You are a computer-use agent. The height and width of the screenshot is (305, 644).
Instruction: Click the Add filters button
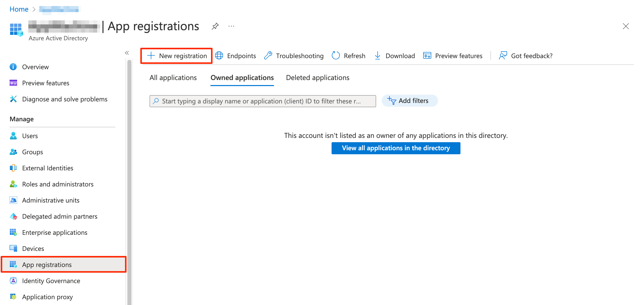(409, 101)
